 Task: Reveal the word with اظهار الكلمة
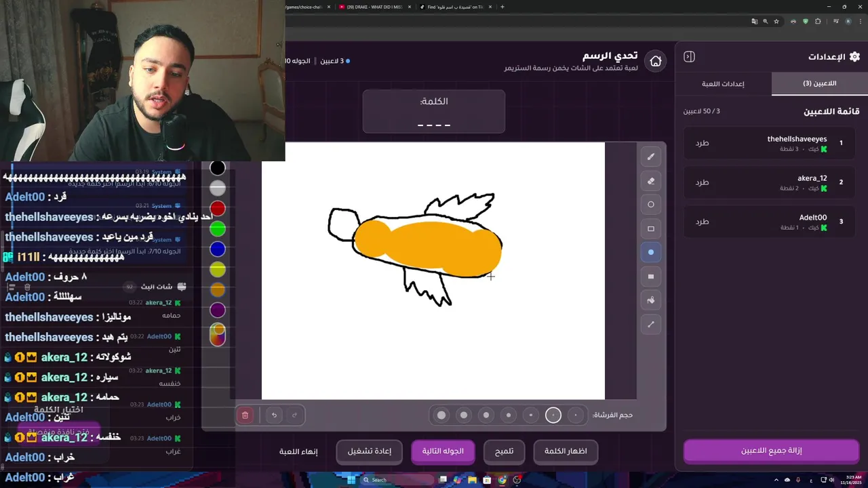566,451
